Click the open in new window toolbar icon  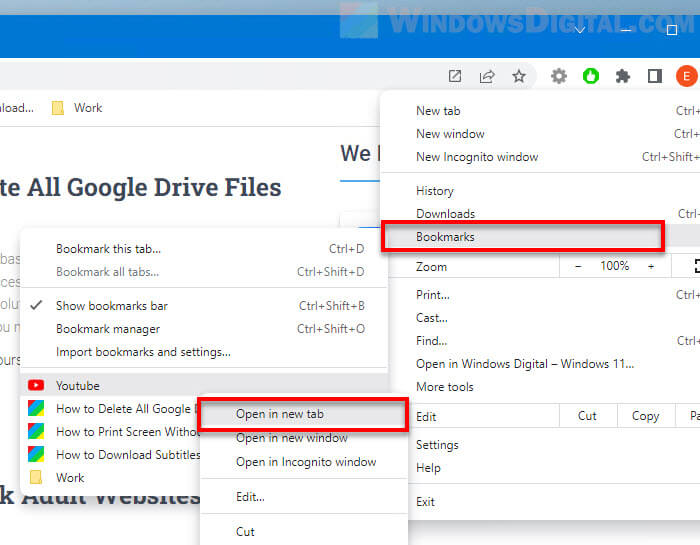click(455, 76)
